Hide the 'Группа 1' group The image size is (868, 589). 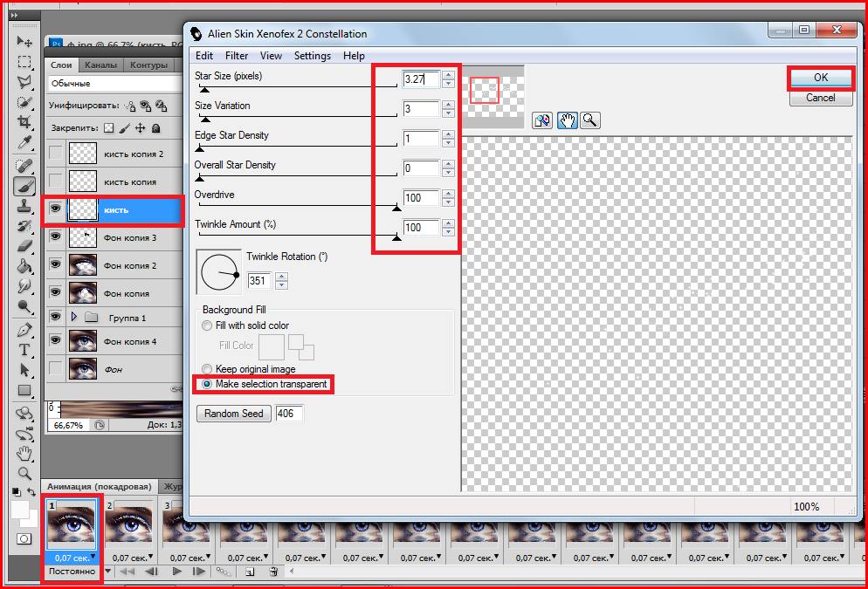pos(55,317)
